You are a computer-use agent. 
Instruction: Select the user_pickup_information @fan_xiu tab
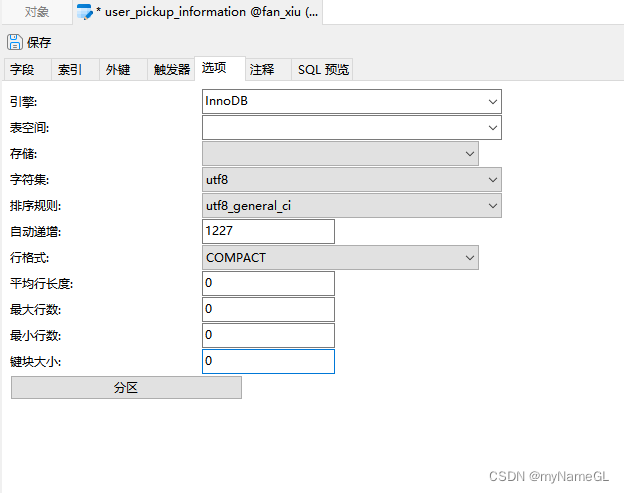198,12
